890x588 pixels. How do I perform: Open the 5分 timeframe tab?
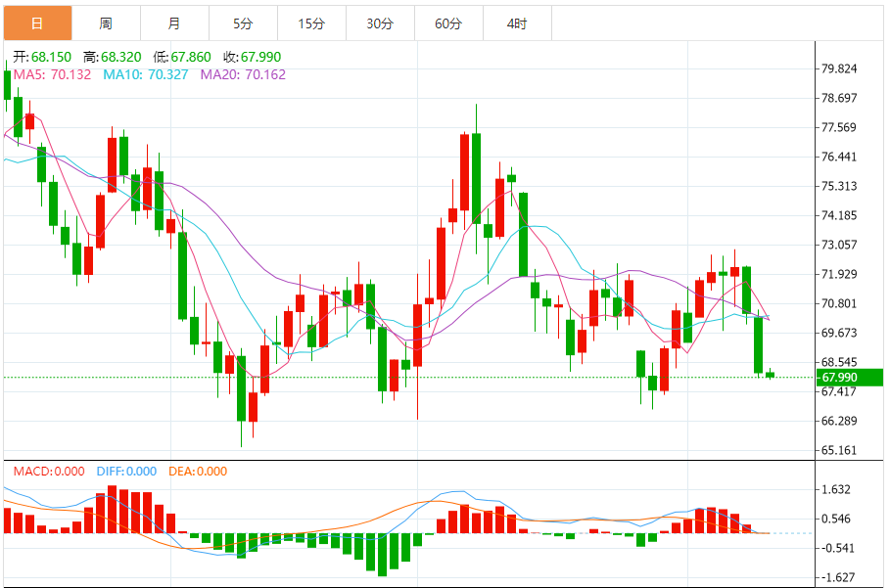pos(244,23)
